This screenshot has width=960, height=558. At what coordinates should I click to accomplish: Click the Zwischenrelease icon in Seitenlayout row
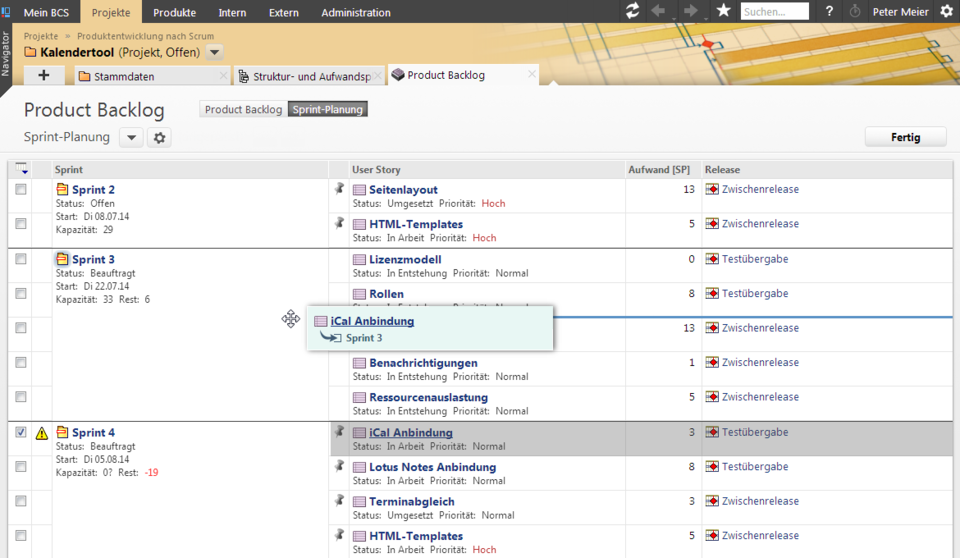[712, 190]
